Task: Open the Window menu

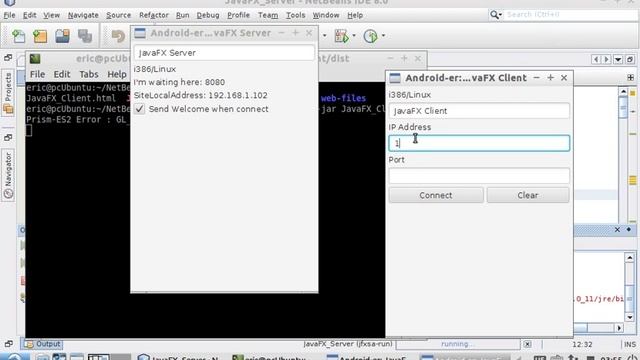Action: tap(326, 15)
